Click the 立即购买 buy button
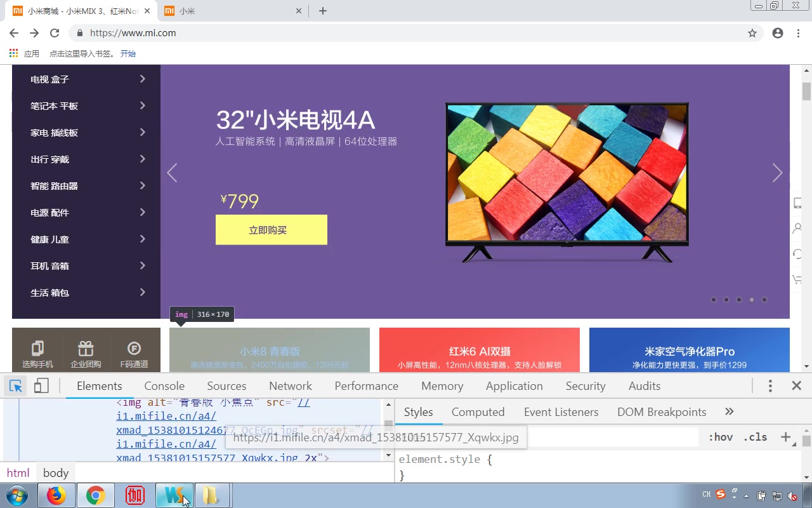 (272, 230)
